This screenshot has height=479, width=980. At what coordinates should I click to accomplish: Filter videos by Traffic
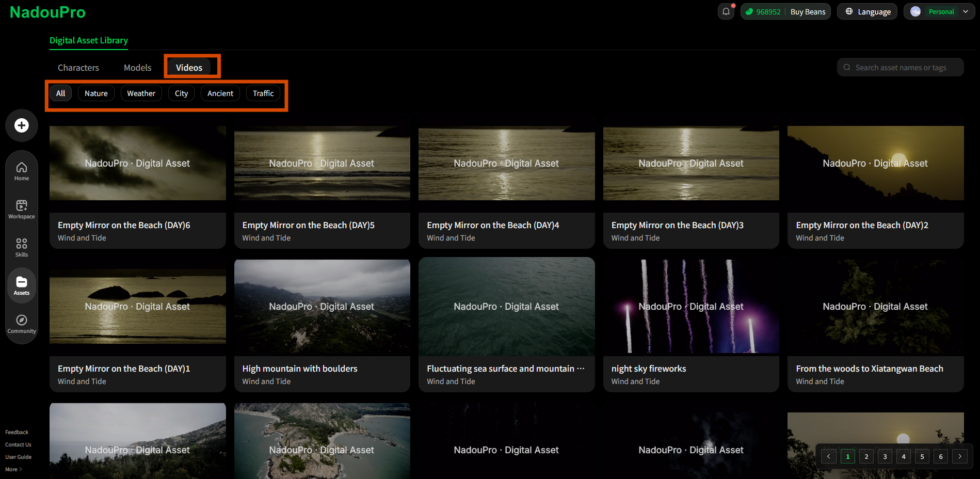coord(263,93)
